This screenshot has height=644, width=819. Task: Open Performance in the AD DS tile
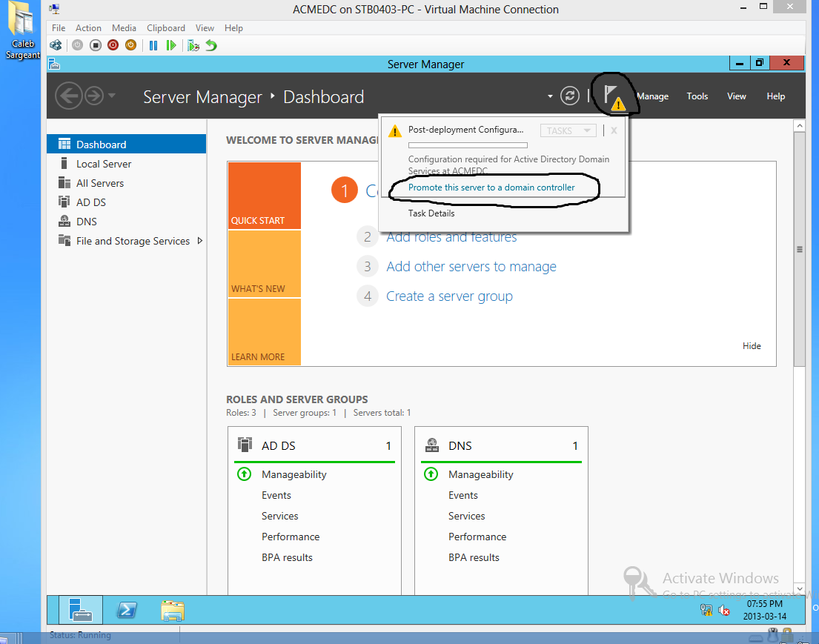point(291,537)
